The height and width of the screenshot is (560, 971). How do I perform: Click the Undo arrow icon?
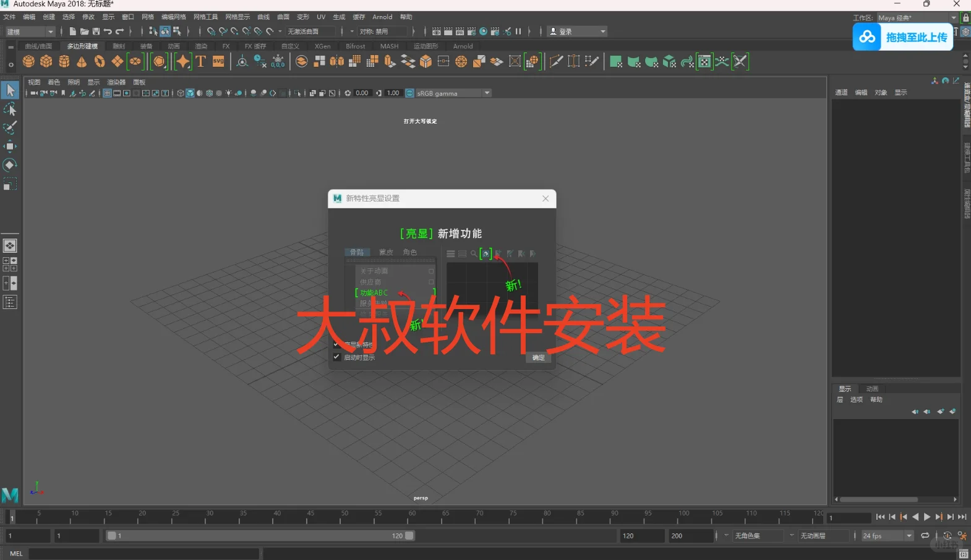pos(108,32)
